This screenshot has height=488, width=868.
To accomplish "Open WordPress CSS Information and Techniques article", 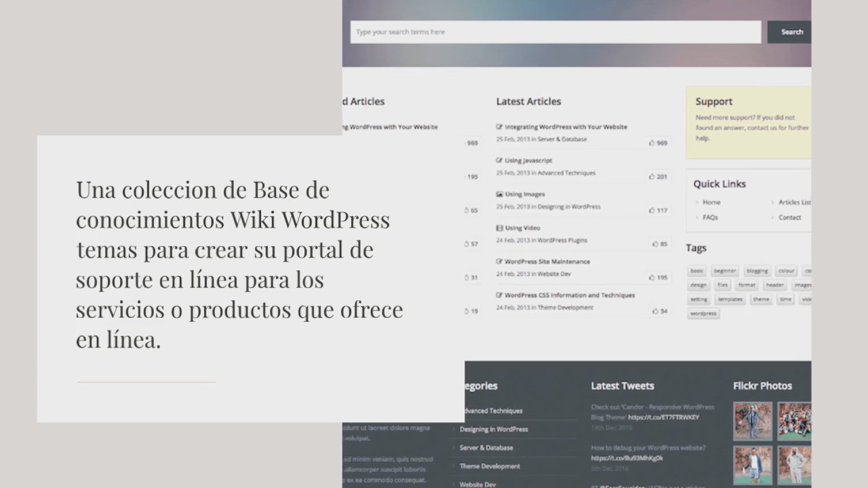I will 570,295.
